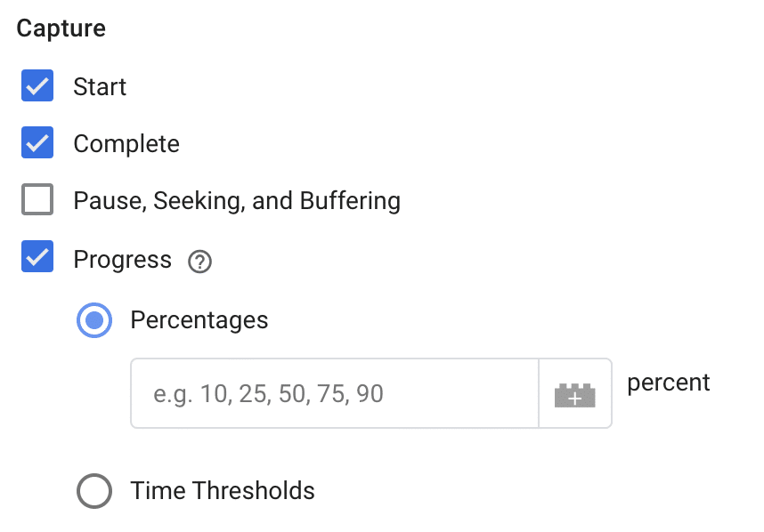Click the Pause, Seeking, and Buffering label
Screen dimensions: 764x532
pos(237,201)
